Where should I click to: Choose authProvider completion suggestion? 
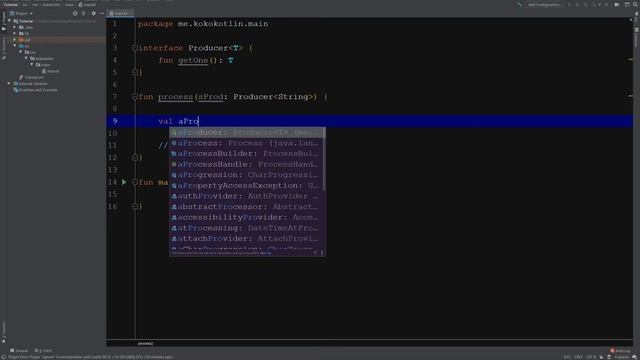(x=247, y=196)
